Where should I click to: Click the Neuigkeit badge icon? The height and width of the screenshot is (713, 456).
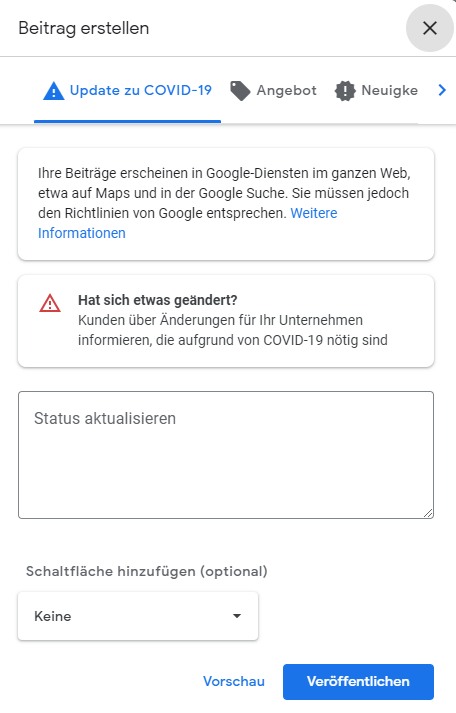[345, 90]
